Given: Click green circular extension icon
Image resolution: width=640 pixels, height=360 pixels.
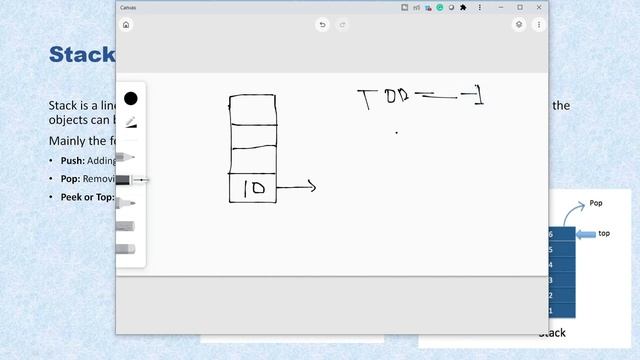Looking at the screenshot, I should 440,7.
